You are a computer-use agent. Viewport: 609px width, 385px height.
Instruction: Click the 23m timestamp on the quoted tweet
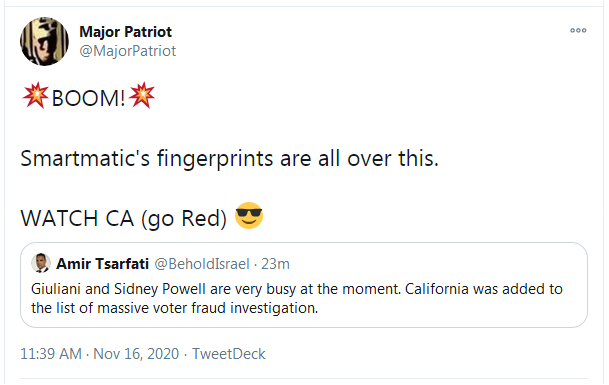[275, 264]
